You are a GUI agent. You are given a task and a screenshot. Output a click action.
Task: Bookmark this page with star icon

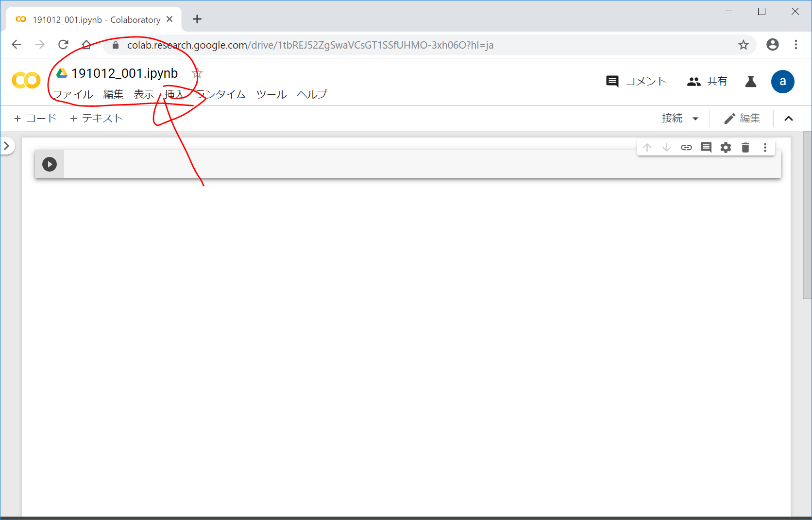[x=743, y=45]
